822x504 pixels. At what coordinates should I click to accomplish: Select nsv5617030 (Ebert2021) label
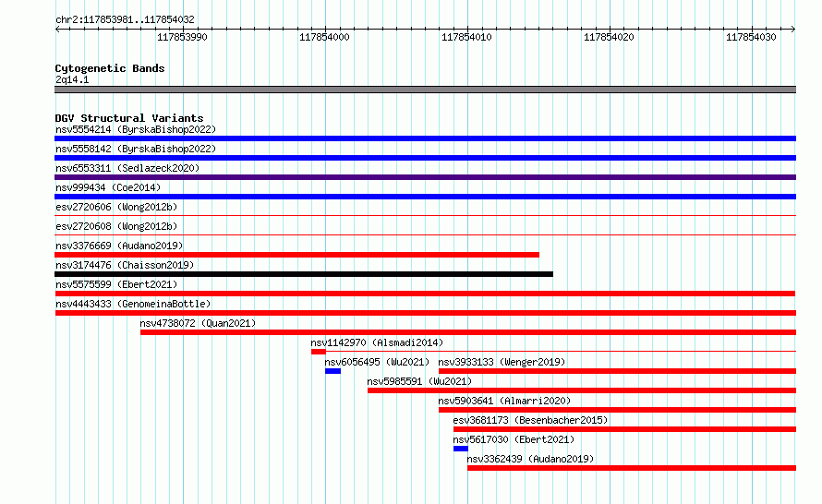[514, 439]
